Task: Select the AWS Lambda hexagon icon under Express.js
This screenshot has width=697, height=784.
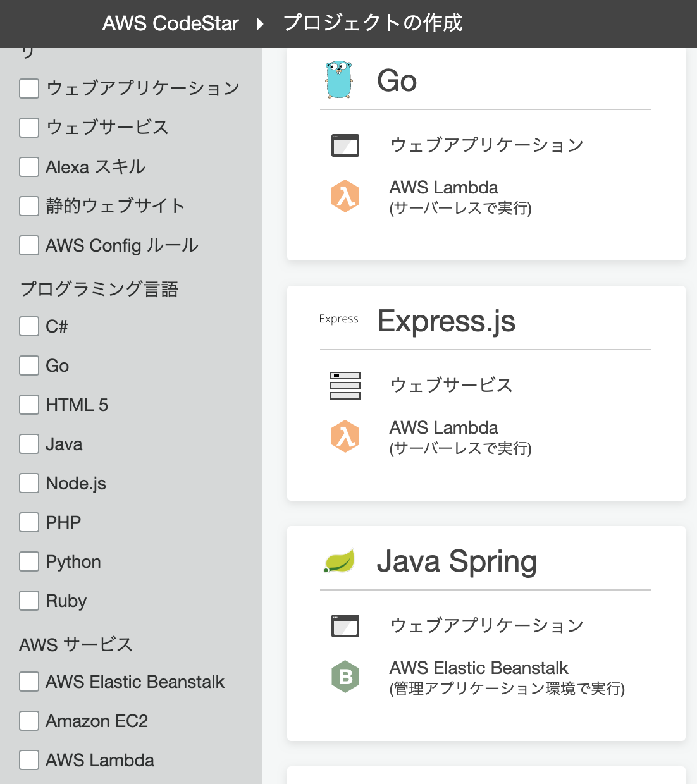Action: 345,436
